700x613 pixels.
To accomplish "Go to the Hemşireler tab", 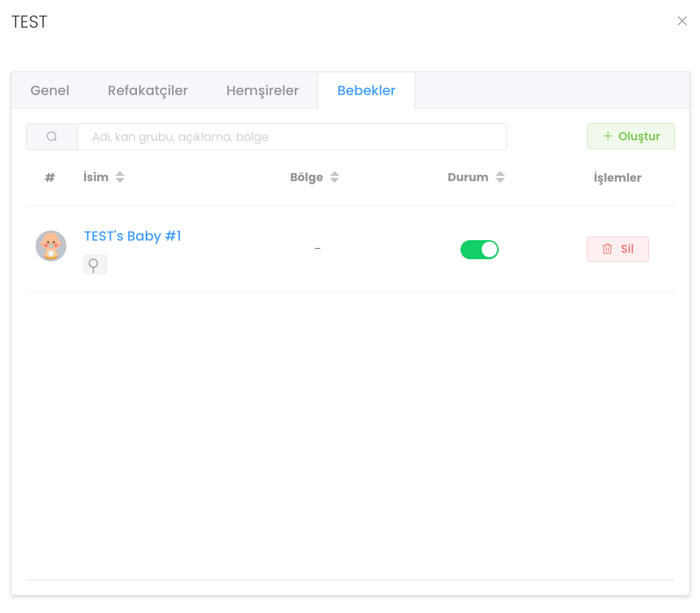I will [262, 91].
